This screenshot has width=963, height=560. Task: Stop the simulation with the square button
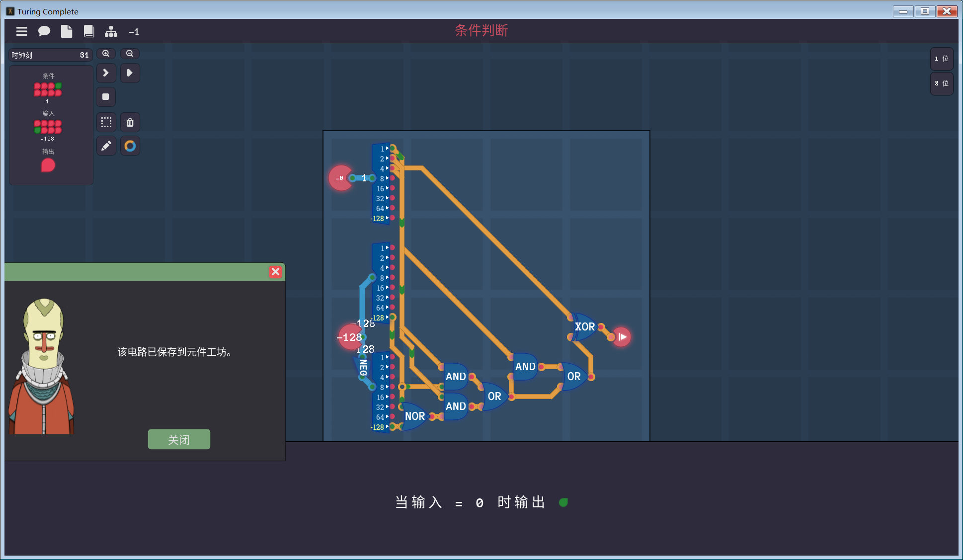pos(106,97)
